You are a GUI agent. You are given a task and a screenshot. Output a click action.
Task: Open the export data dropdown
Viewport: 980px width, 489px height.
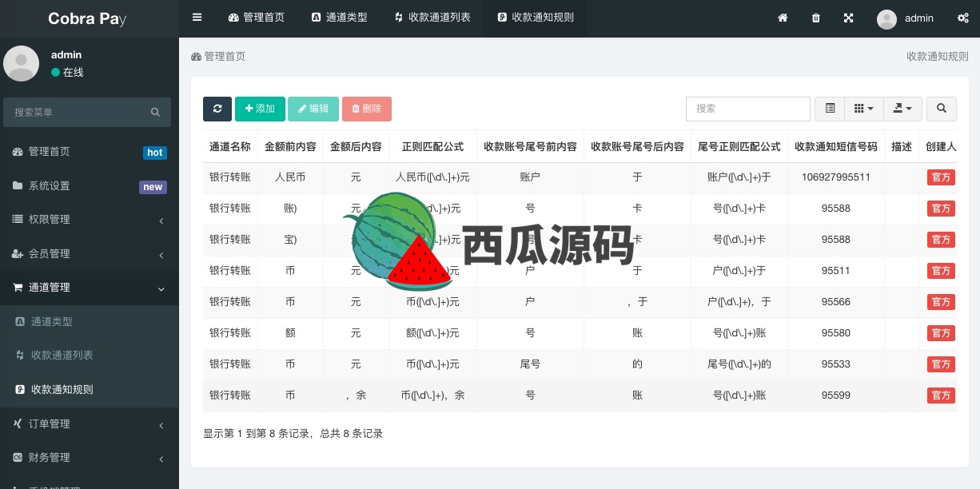point(902,109)
